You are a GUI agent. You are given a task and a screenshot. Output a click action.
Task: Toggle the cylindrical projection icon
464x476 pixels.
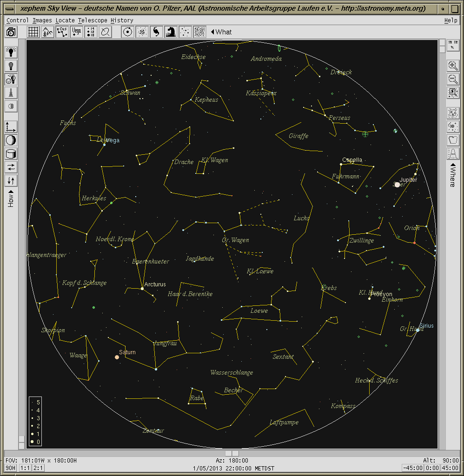click(11, 153)
